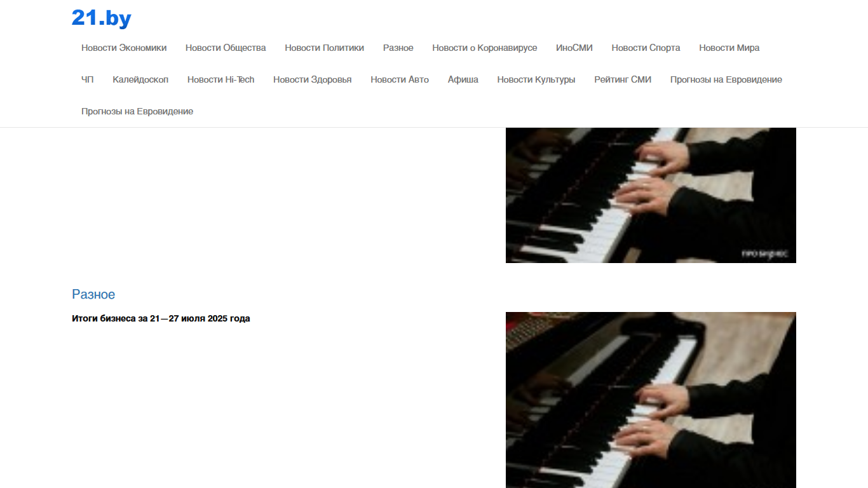Click the Разное section heading link
Screen dimensions: 868x488
93,294
